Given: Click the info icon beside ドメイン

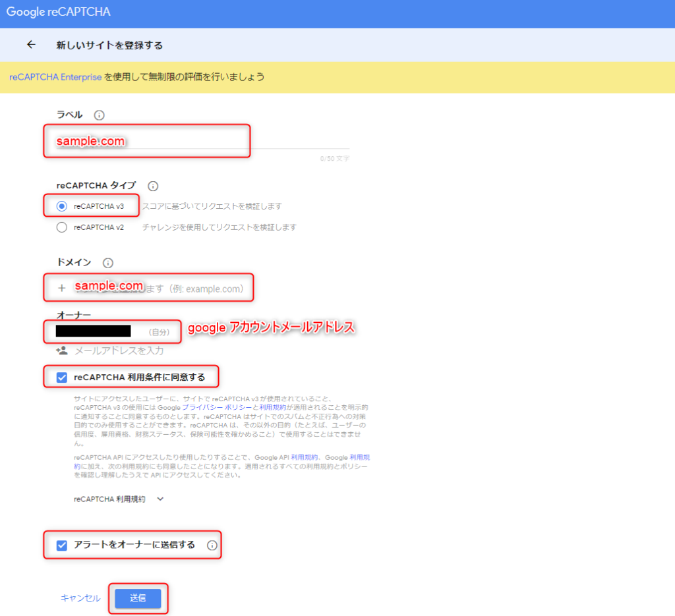Looking at the screenshot, I should click(x=108, y=262).
